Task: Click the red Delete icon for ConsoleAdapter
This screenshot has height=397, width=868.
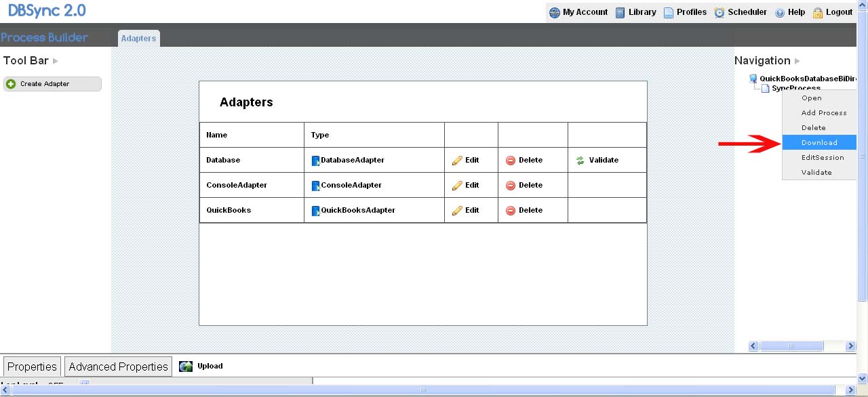Action: pyautogui.click(x=511, y=186)
